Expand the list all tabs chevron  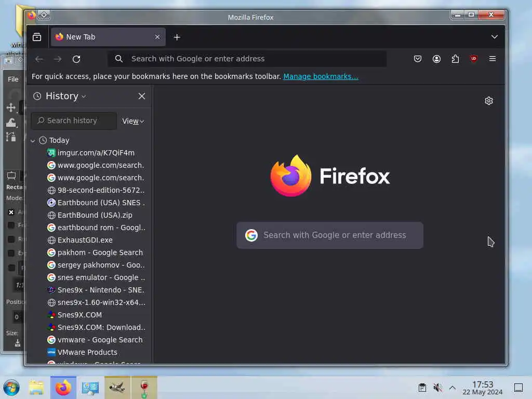(x=495, y=37)
